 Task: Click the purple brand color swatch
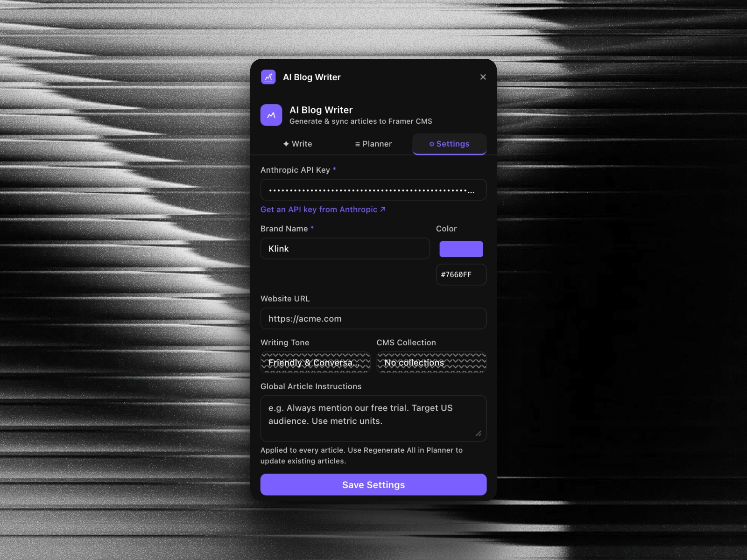pyautogui.click(x=461, y=249)
